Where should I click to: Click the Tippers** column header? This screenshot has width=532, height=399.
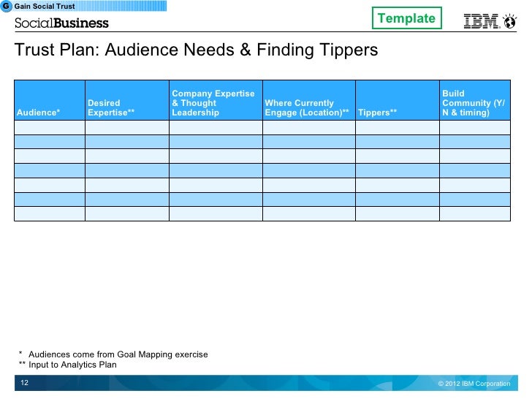[x=398, y=100]
